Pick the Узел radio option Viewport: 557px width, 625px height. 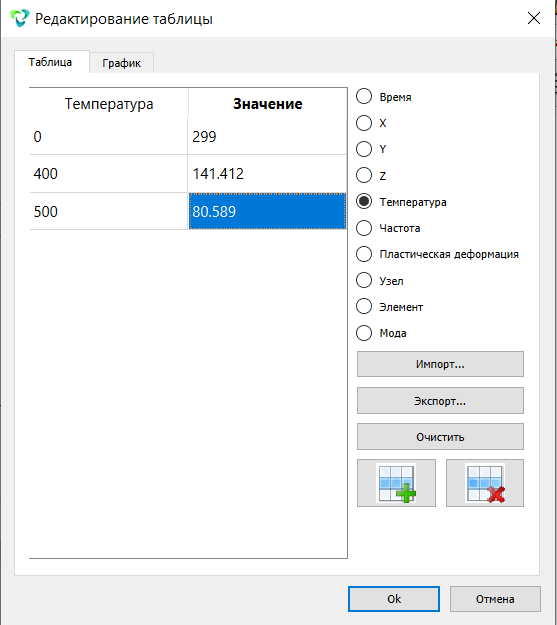[x=364, y=280]
